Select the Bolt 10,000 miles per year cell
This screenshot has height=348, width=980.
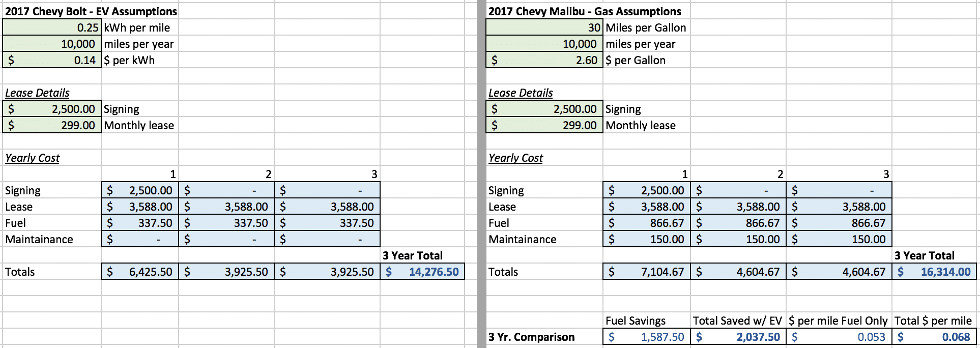click(52, 44)
